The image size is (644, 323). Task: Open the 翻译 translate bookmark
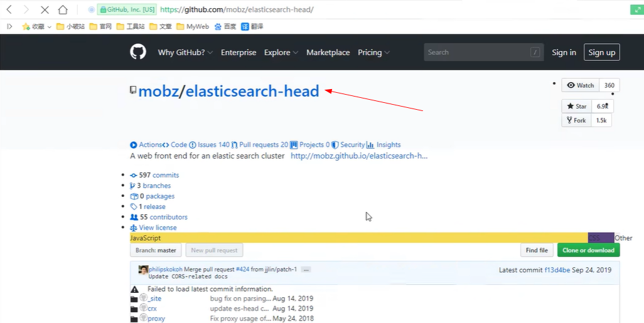[252, 26]
